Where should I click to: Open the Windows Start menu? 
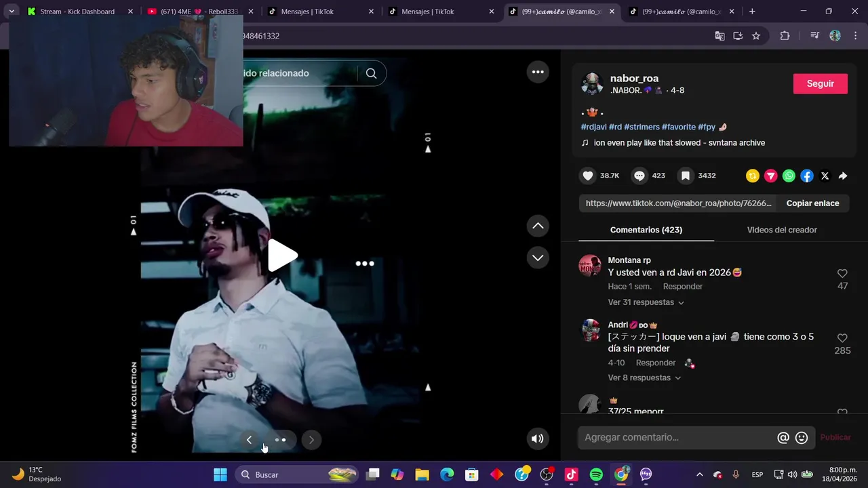tap(220, 474)
